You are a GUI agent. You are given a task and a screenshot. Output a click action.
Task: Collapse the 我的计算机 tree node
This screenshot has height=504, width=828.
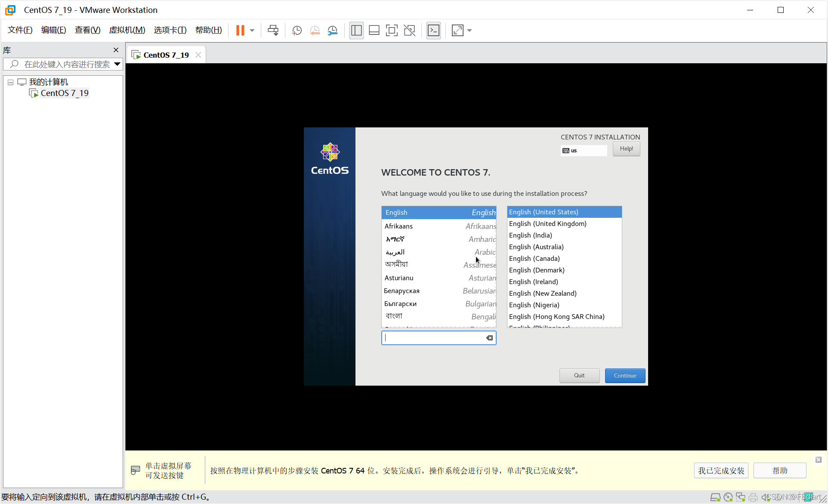10,82
